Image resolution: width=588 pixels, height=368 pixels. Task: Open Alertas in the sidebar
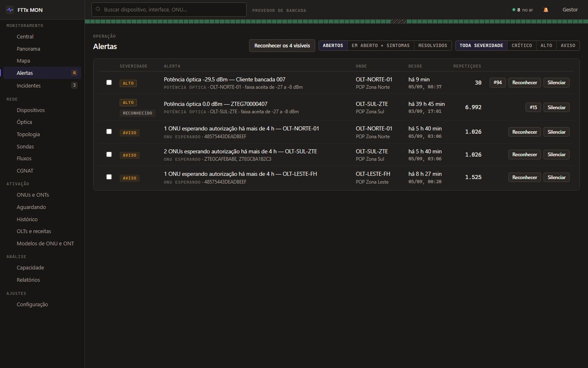point(42,73)
